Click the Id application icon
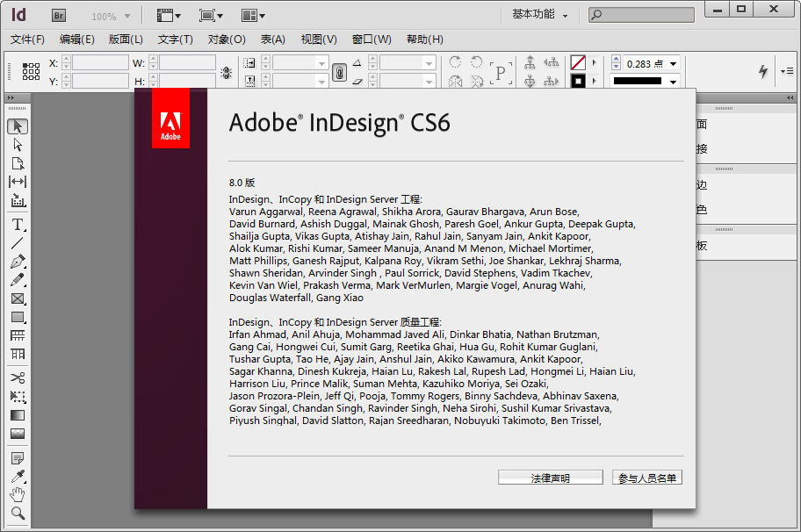Screen dimensions: 801x532 coord(18,15)
